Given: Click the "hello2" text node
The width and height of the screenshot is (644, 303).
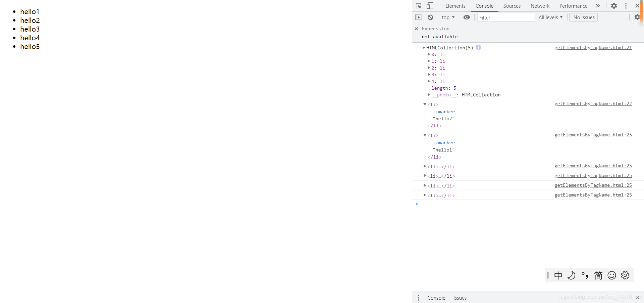Looking at the screenshot, I should point(444,119).
